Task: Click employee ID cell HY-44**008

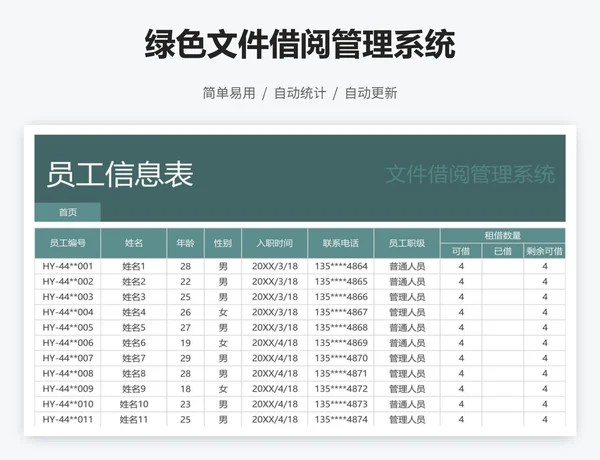Action: tap(68, 374)
